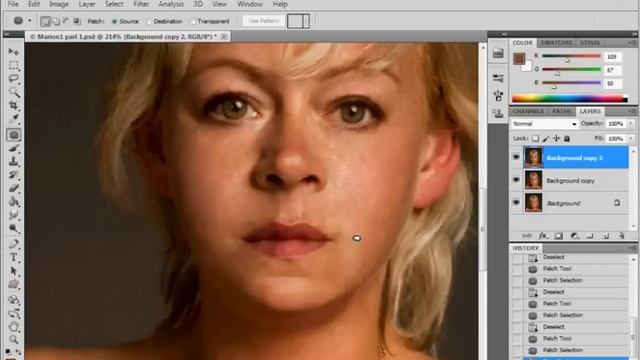Open the Fill slider arrow
640x360 pixels.
(631, 139)
